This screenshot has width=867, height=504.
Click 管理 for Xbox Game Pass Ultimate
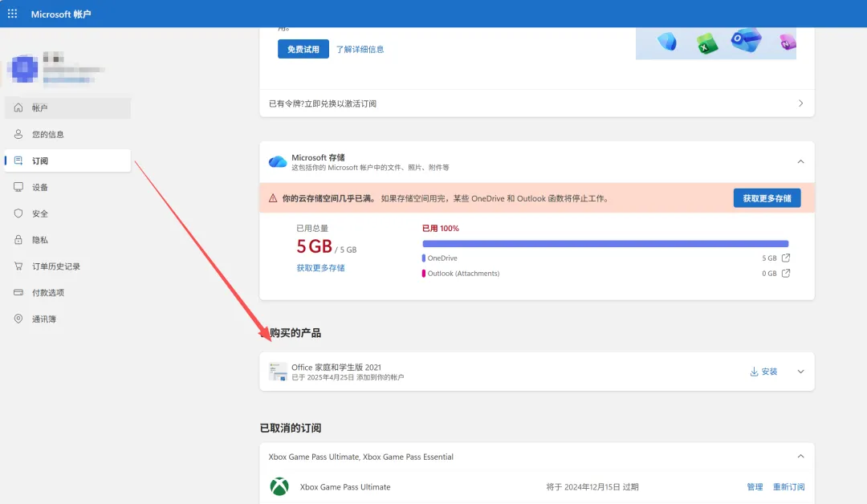755,487
